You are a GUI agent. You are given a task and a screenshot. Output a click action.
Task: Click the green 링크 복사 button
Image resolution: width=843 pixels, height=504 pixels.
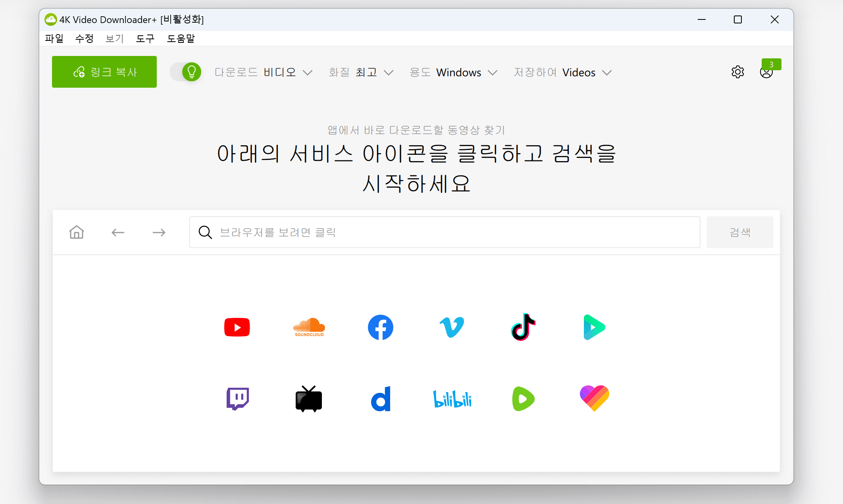pos(104,72)
